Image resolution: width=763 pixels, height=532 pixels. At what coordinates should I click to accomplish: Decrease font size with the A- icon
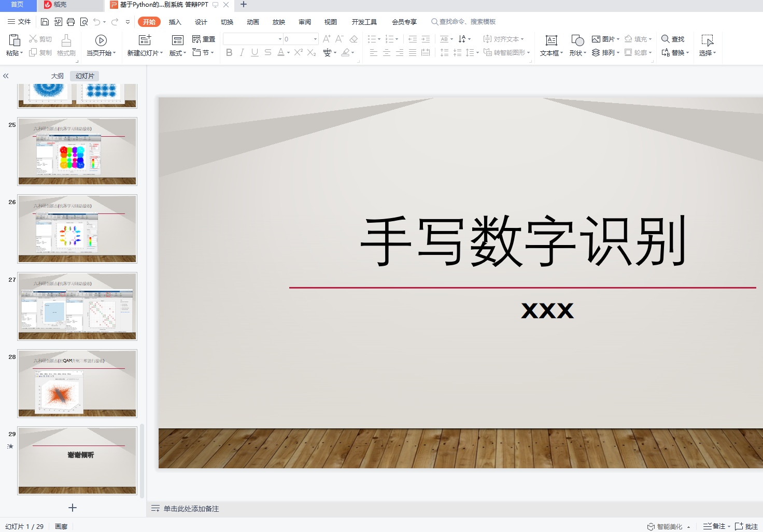tap(340, 39)
